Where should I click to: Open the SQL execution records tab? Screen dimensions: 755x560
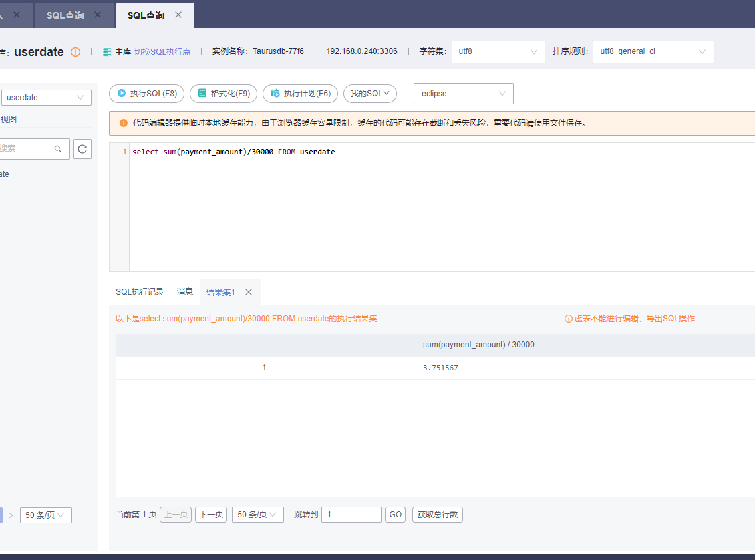click(140, 292)
